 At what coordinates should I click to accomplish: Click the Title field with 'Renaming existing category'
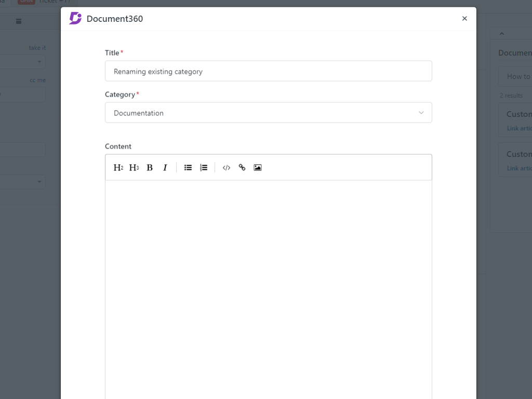[268, 71]
